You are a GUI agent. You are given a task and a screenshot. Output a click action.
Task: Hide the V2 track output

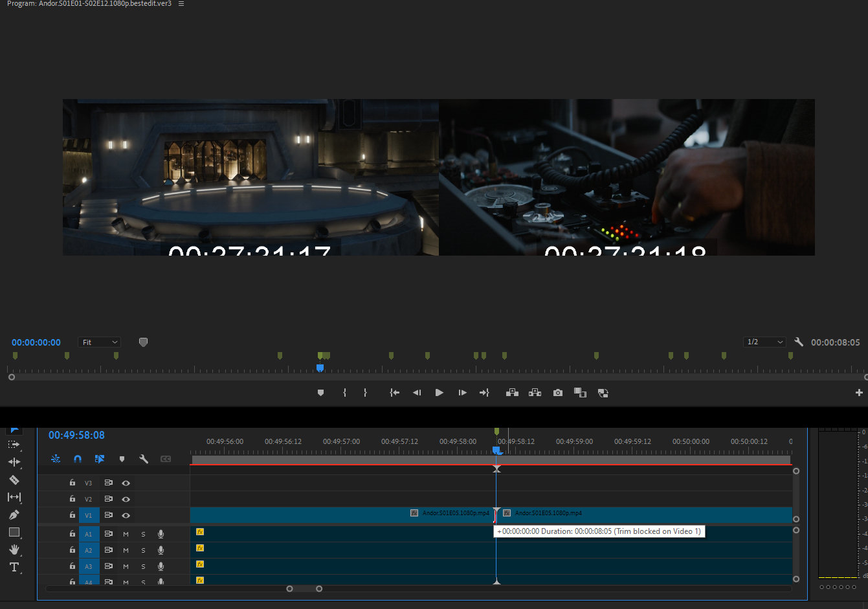pyautogui.click(x=126, y=499)
